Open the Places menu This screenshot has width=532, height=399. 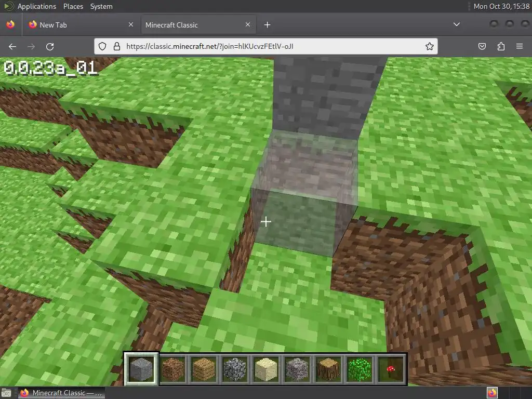click(73, 6)
